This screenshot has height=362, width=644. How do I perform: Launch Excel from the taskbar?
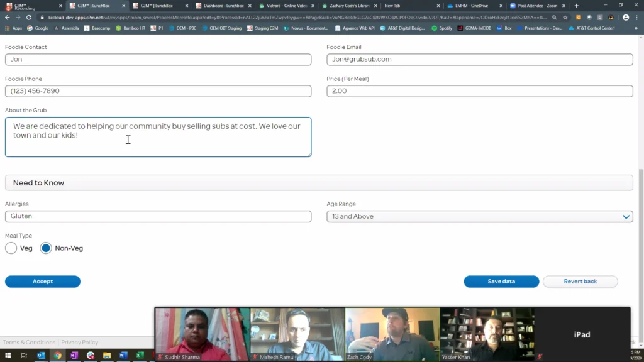(140, 356)
